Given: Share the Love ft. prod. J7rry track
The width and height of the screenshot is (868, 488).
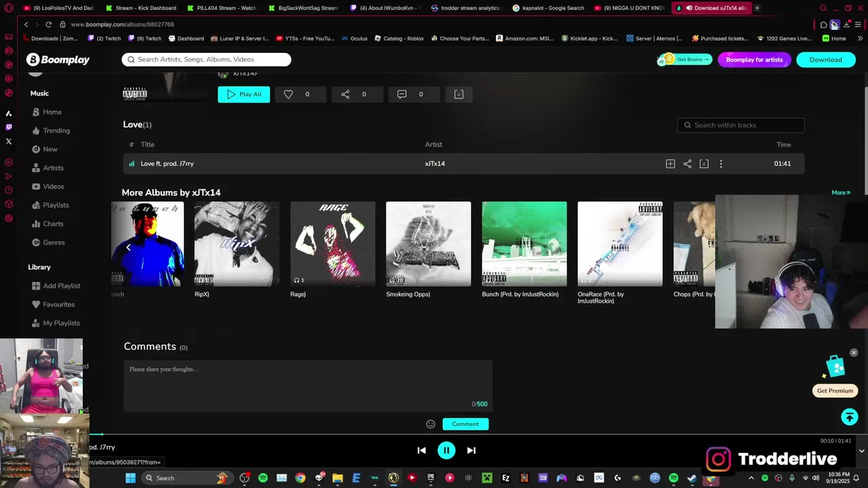Looking at the screenshot, I should point(687,163).
